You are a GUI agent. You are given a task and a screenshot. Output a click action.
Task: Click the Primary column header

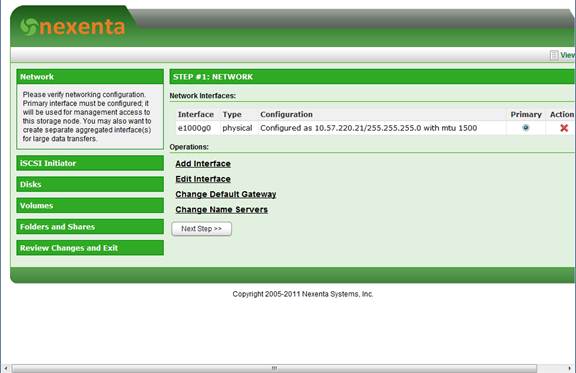526,114
